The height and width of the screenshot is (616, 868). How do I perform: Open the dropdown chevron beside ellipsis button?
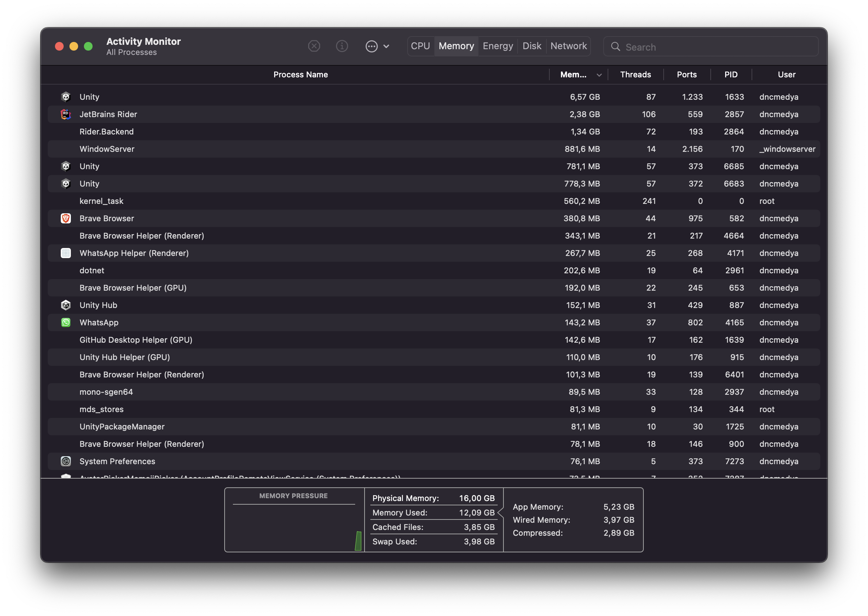[x=386, y=46]
